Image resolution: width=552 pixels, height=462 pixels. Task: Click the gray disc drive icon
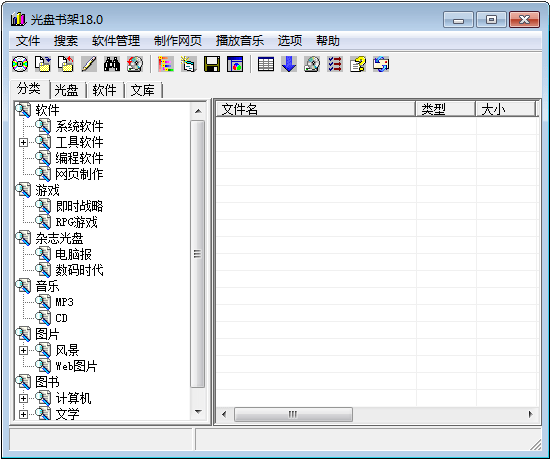(x=312, y=64)
